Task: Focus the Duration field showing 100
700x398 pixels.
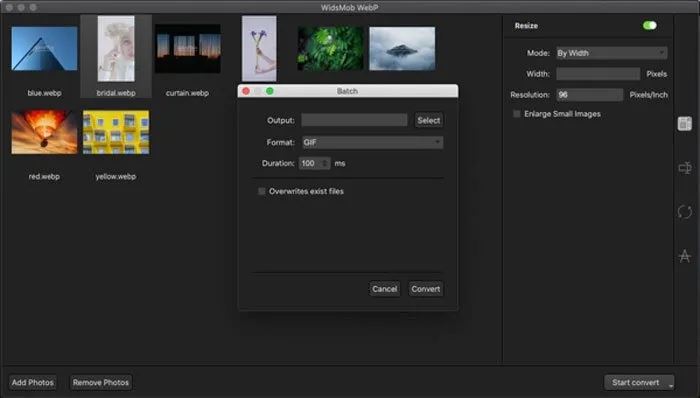Action: pyautogui.click(x=311, y=163)
